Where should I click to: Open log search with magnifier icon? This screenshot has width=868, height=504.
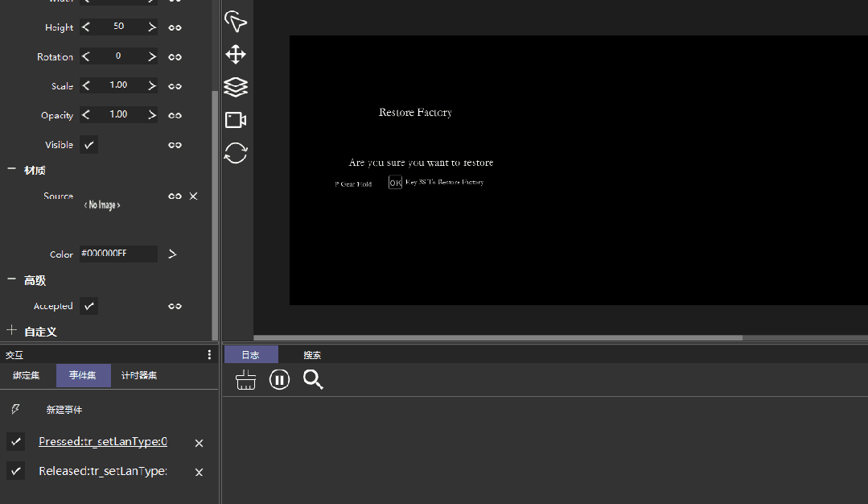pos(313,380)
